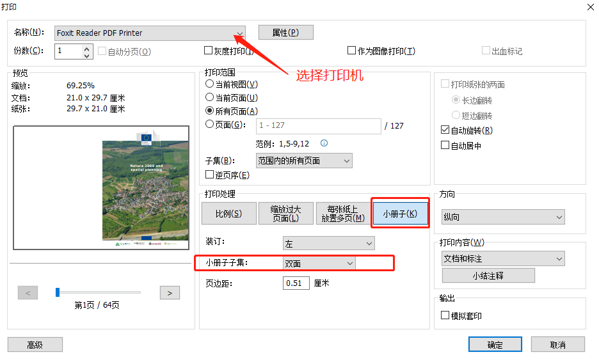Click the 高级 advanced button

[x=35, y=345]
